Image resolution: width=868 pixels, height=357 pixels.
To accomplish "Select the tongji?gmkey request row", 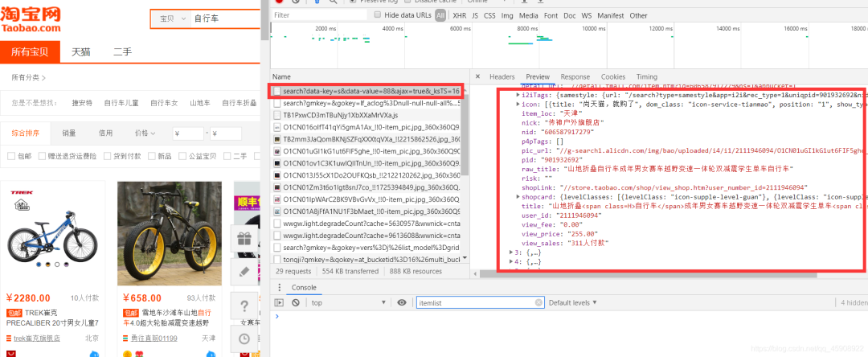I will pyautogui.click(x=366, y=259).
